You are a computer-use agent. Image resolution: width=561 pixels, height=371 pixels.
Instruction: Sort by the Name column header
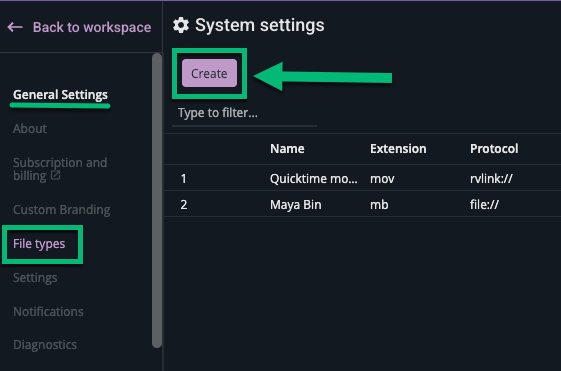click(x=287, y=148)
